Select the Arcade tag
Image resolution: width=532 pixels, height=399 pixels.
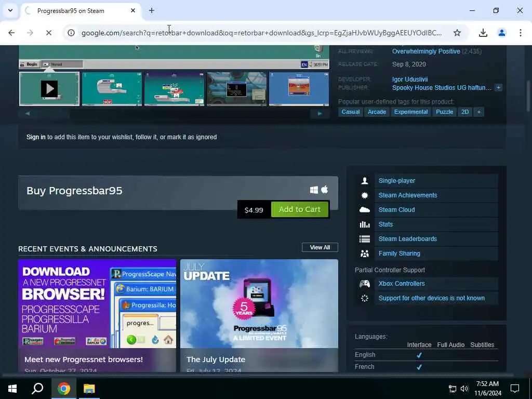tap(377, 112)
